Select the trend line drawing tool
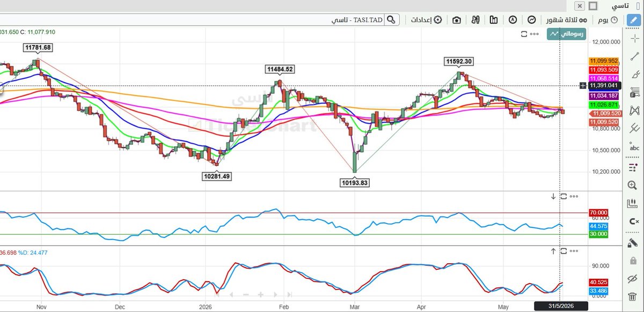644x312 pixels. (635, 56)
